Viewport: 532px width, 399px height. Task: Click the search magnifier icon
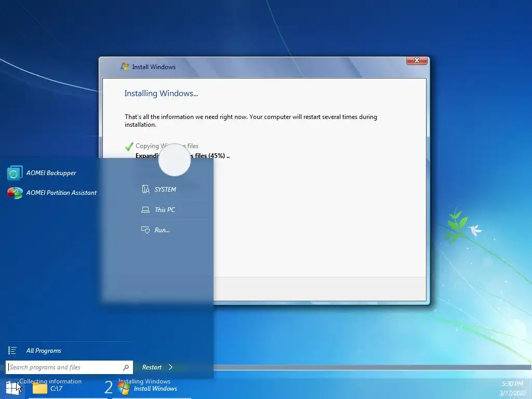tap(126, 367)
